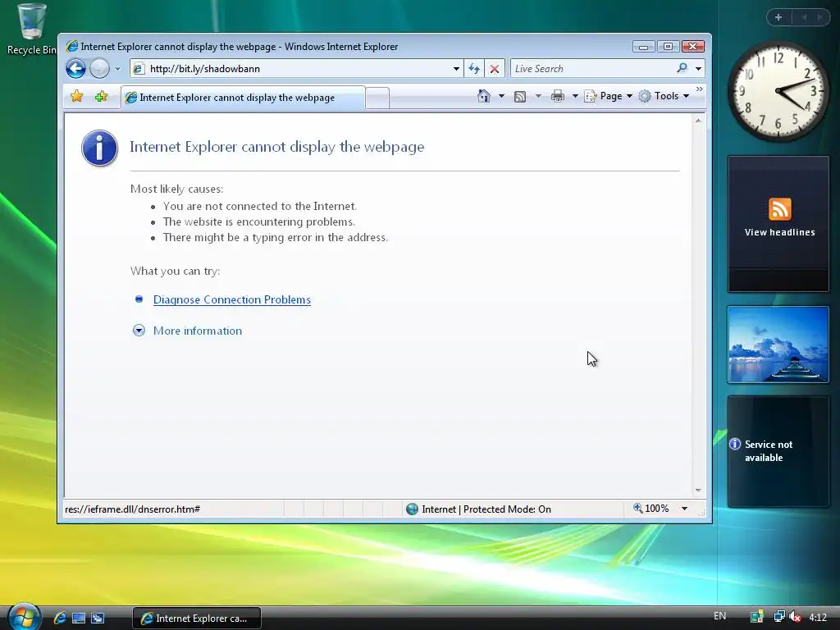Viewport: 840px width, 630px height.
Task: Open the Tools menu
Action: point(664,96)
